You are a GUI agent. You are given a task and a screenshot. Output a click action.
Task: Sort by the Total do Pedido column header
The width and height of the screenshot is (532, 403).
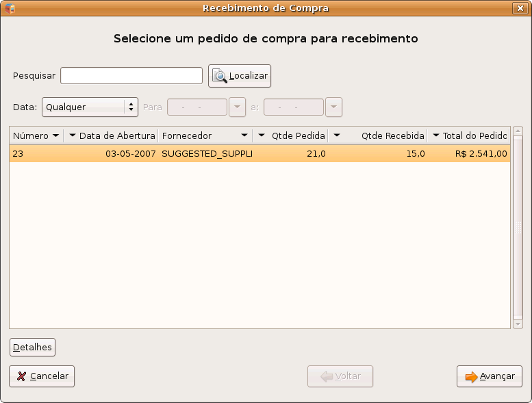click(474, 135)
